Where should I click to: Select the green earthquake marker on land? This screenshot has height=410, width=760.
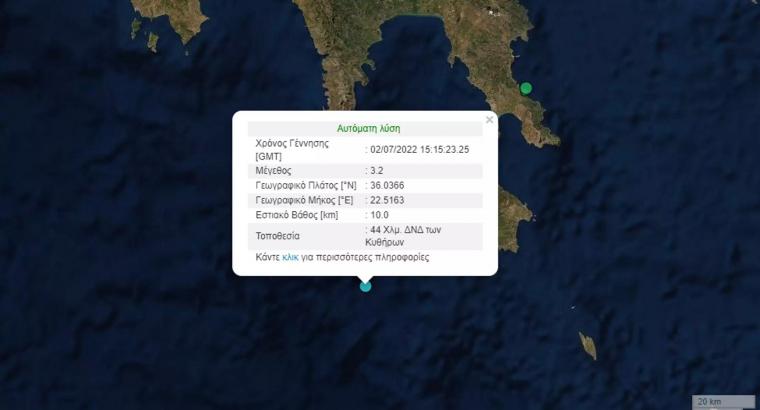click(x=526, y=88)
